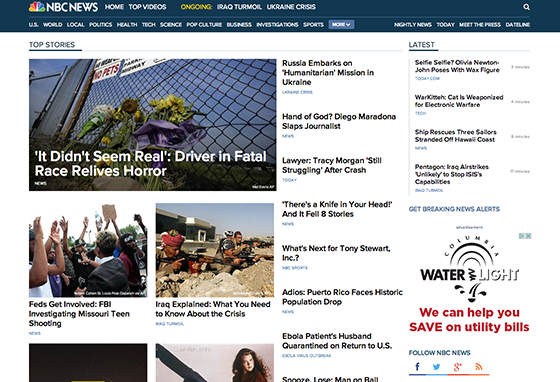Viewport: 560px width, 382px height.
Task: Click the Ebola Virus Outbreak tag
Action: click(x=307, y=356)
